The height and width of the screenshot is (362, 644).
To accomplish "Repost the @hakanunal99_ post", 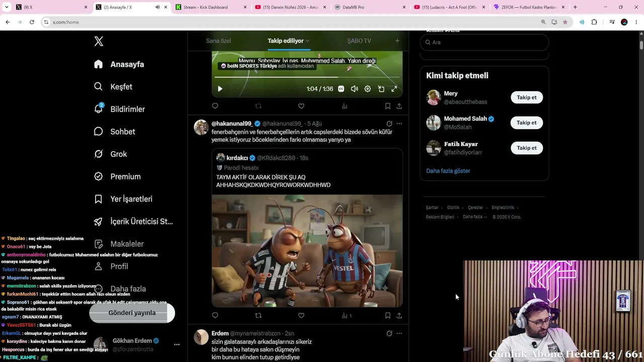I will coord(258,316).
